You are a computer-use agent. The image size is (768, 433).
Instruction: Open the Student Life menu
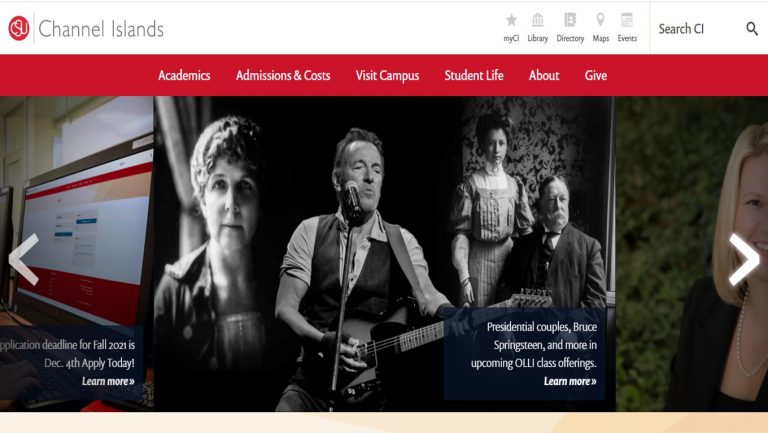[x=474, y=75]
